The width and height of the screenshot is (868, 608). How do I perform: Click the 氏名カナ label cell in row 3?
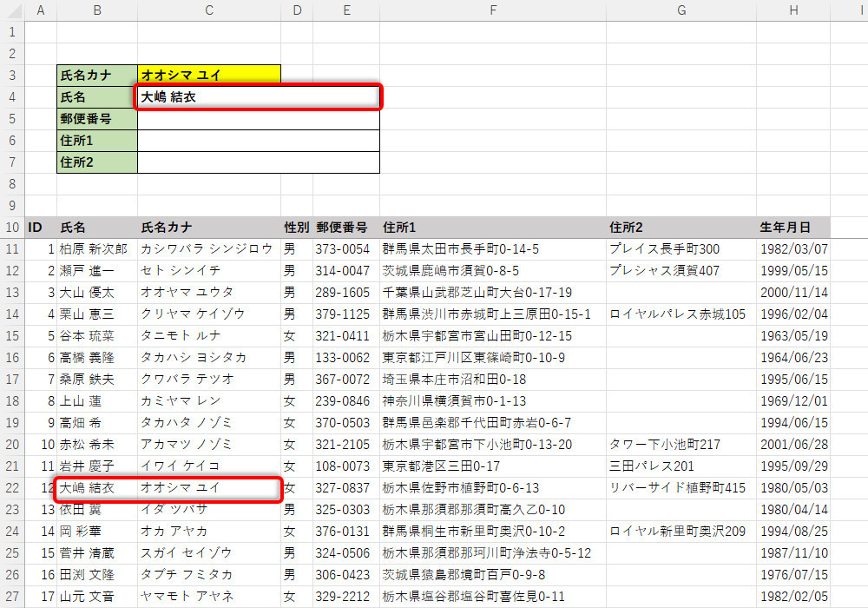(97, 75)
